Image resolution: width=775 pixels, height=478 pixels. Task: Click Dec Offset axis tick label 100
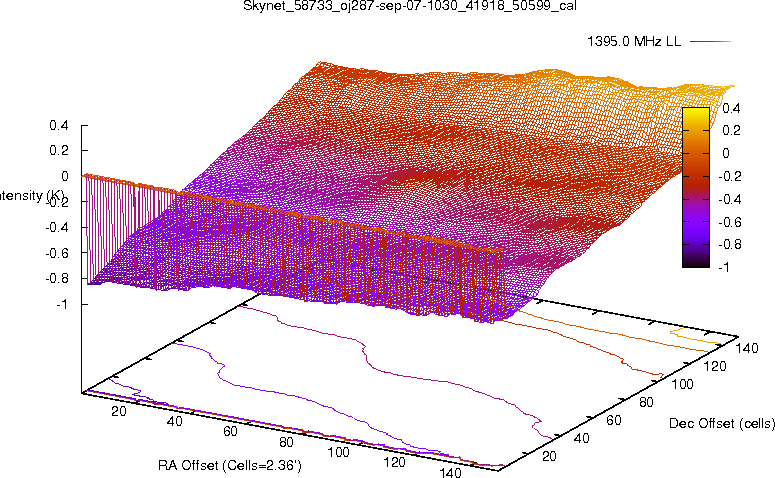(682, 384)
